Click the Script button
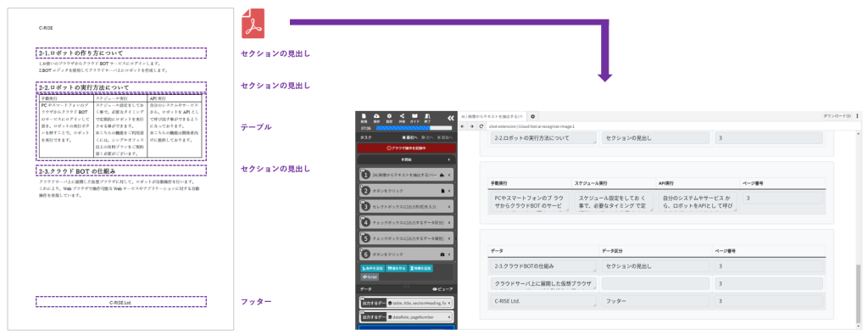Viewport: 868px width, 335px height. pyautogui.click(x=370, y=276)
